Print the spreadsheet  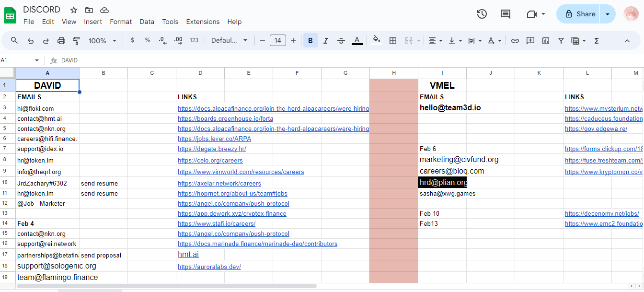coord(61,41)
